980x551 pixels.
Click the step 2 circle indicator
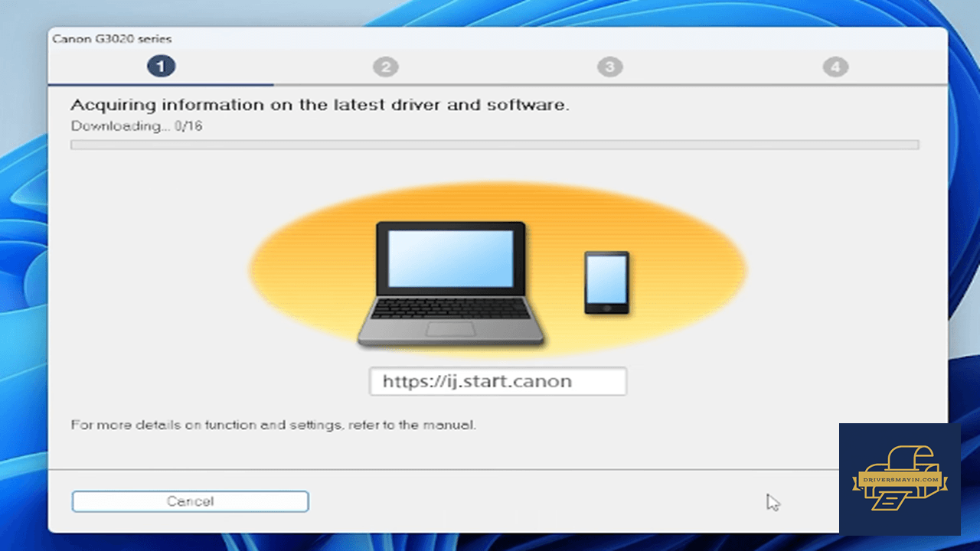pos(386,67)
